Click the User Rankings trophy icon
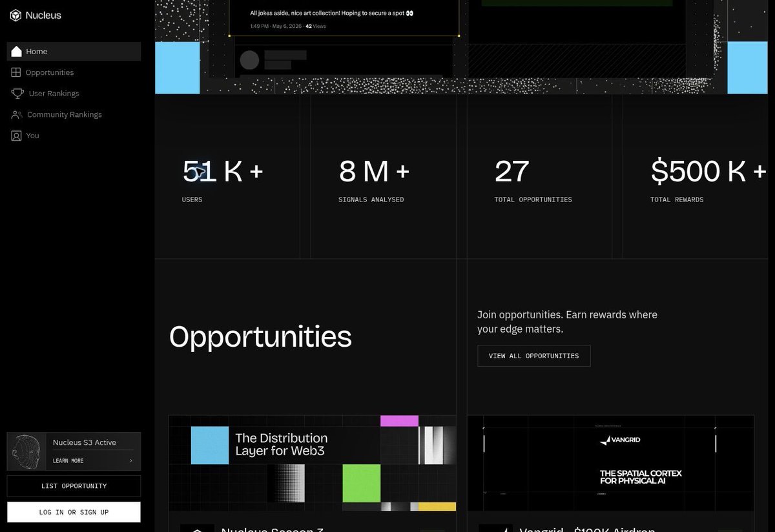This screenshot has width=775, height=532. point(17,94)
